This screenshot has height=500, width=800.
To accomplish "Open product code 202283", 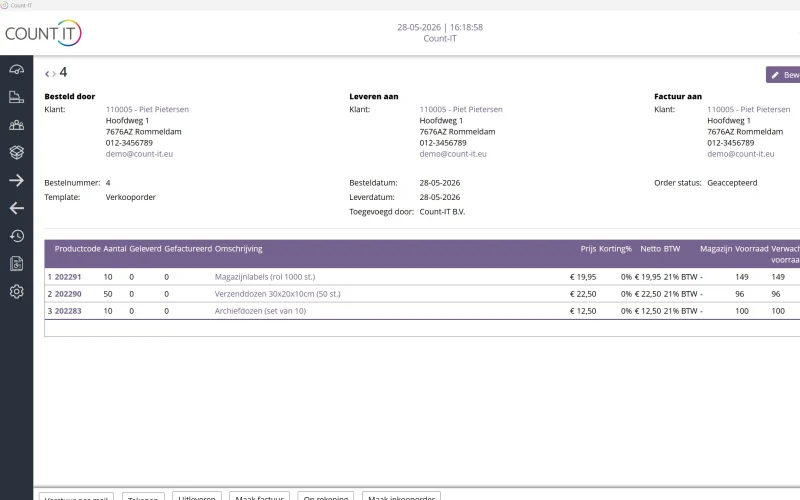I will pyautogui.click(x=68, y=311).
